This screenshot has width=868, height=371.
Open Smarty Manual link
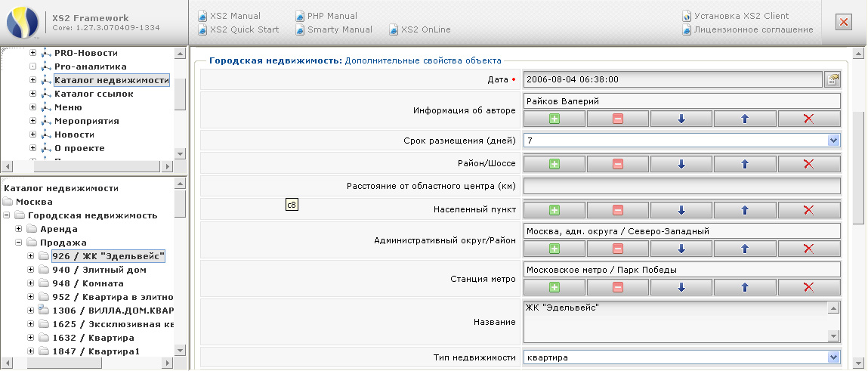tap(339, 29)
